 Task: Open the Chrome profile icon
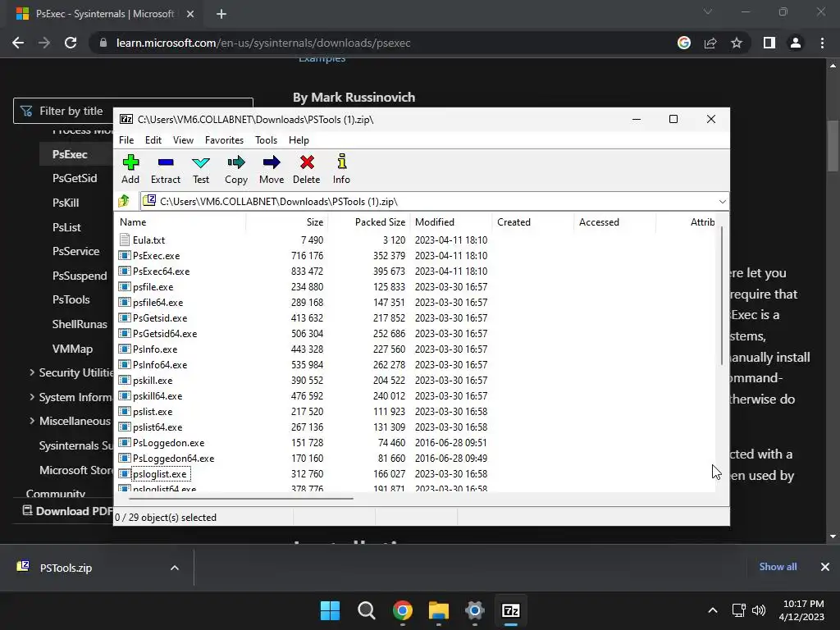(x=796, y=43)
